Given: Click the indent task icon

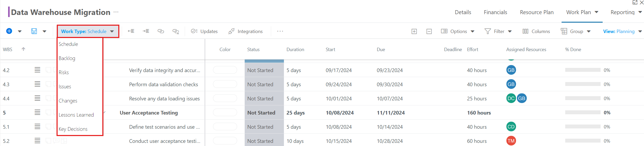Looking at the screenshot, I should 146,31.
